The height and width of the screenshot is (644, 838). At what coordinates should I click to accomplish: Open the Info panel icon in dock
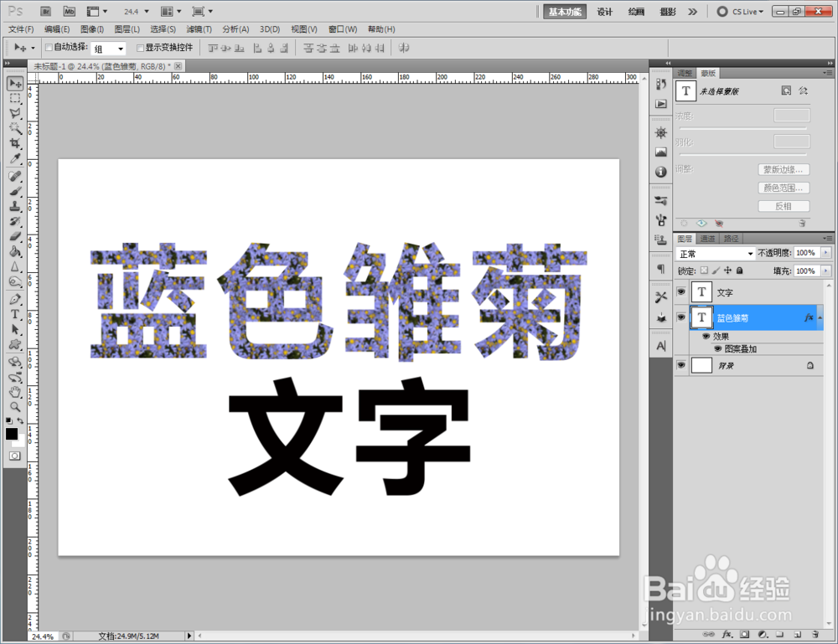[661, 172]
